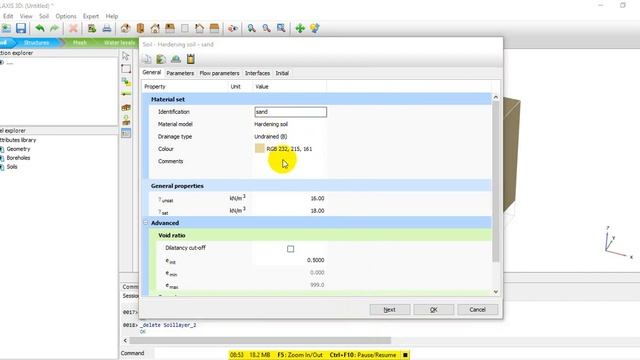Click the yellow clipboard icon in soil dialog

pos(191,59)
